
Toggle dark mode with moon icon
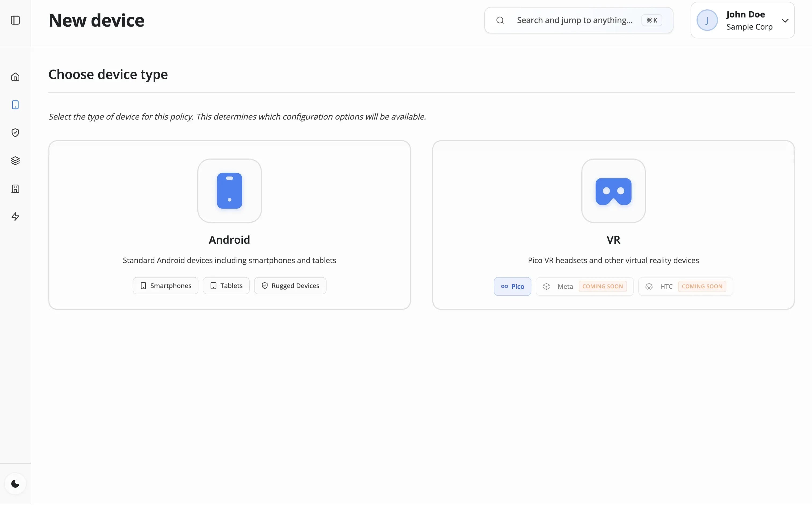click(x=15, y=484)
